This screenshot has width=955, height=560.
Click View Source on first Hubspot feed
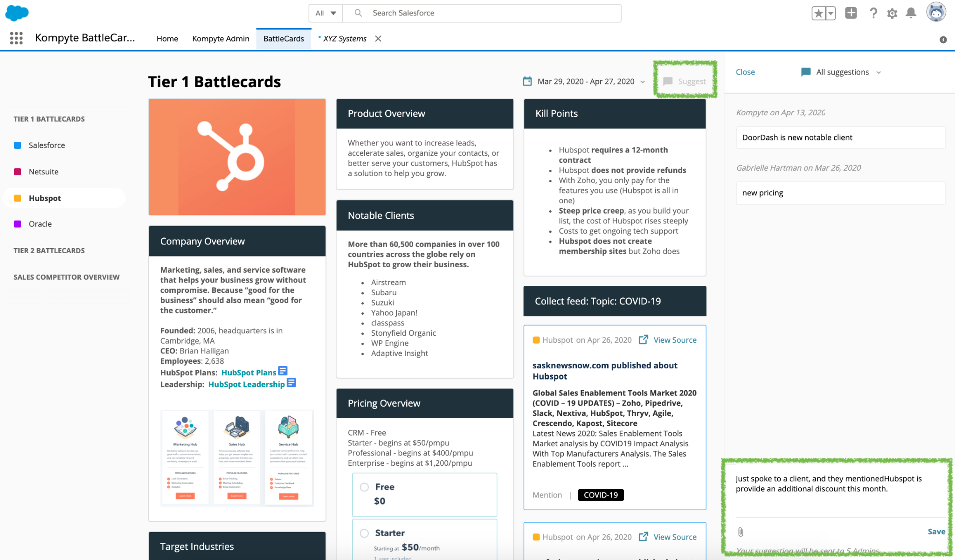click(675, 340)
